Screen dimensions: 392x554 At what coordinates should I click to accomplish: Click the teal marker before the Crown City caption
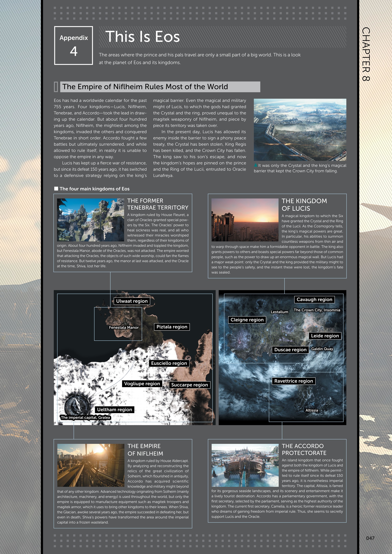(256, 166)
